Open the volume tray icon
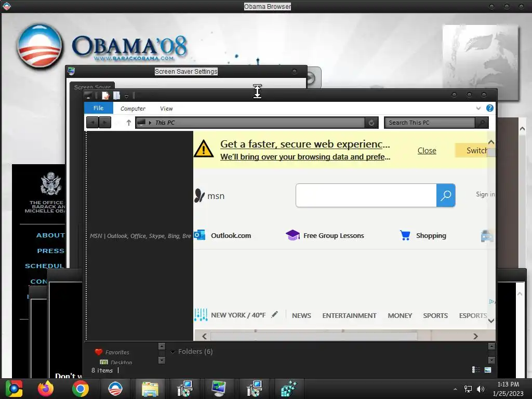The height and width of the screenshot is (399, 532). (x=481, y=389)
